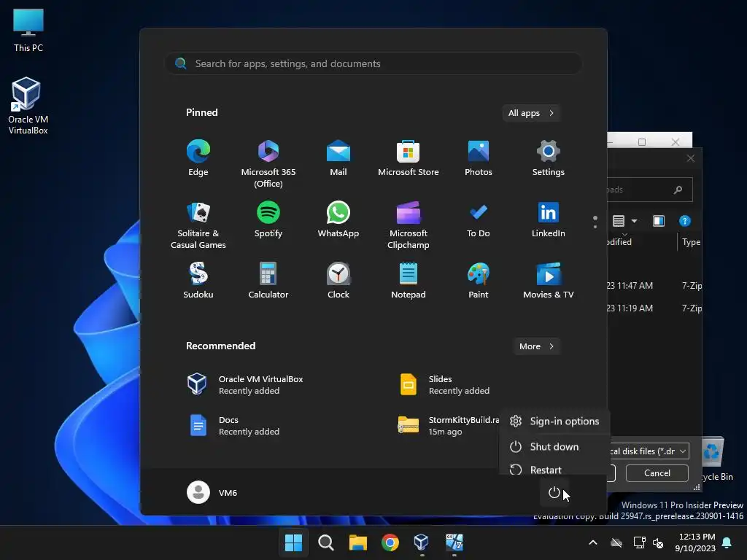Open Solitaire & Casual Games
This screenshot has height=560, width=747.
[x=198, y=225]
